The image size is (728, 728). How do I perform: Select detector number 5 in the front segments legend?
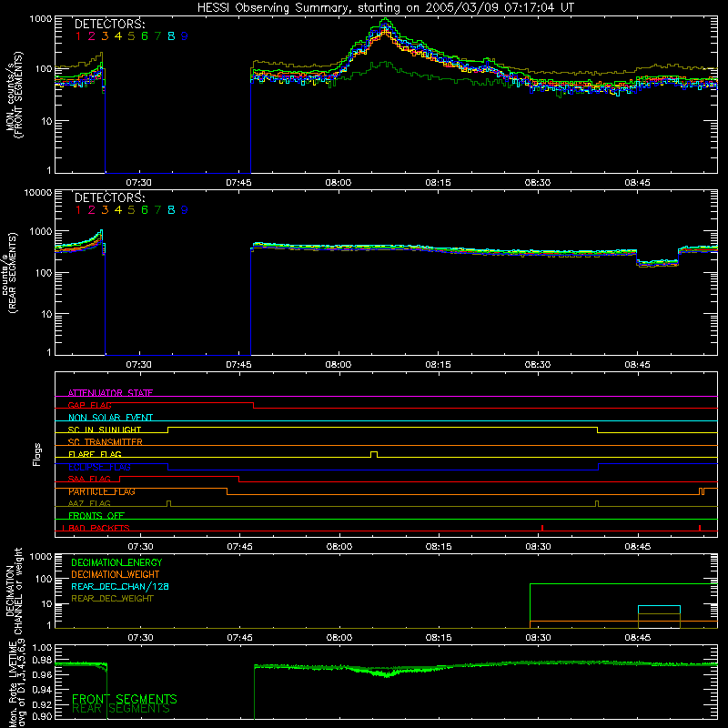click(x=131, y=36)
